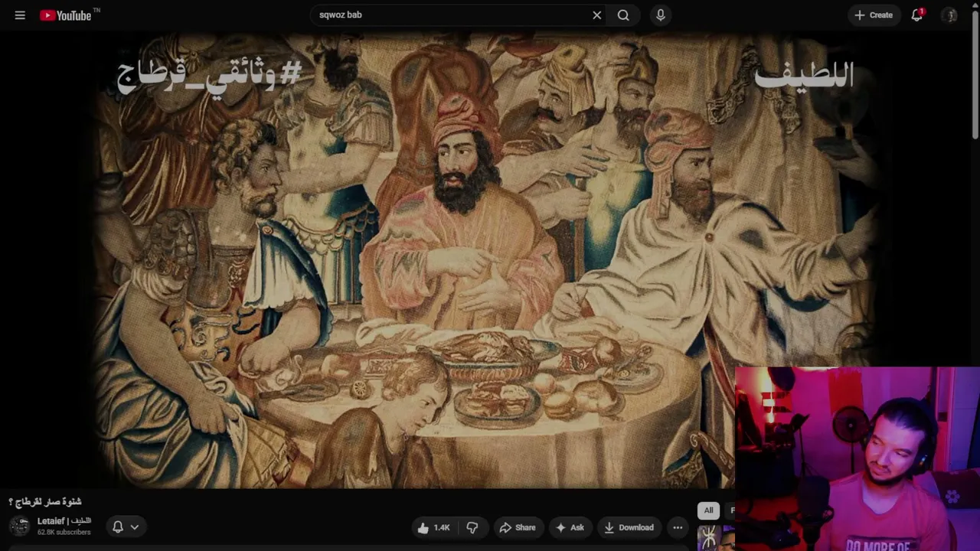Screen dimensions: 980x551
Task: Like the video (1.4K)
Action: 433,527
